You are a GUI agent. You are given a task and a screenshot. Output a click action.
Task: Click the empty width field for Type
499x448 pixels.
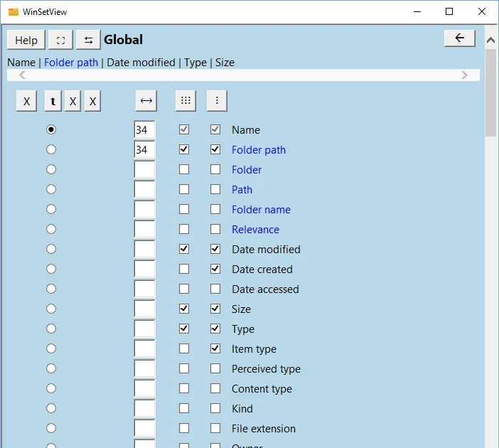tap(144, 329)
